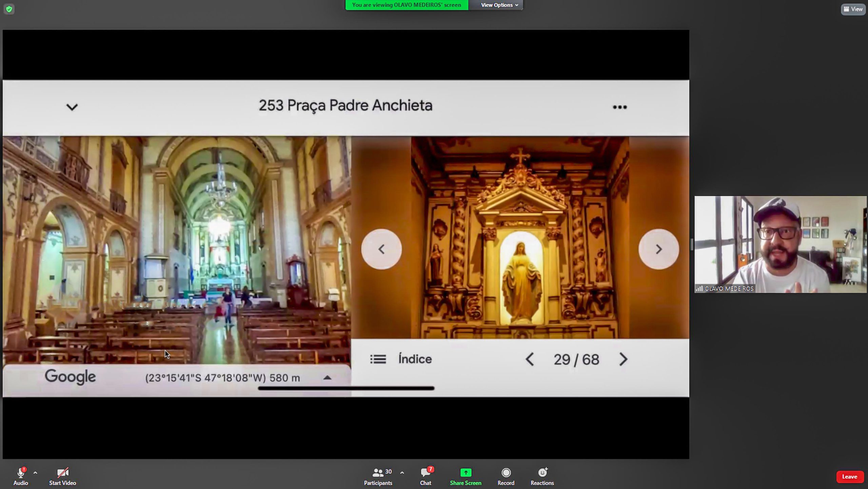
Task: Expand the coordinates bar with the up triangle
Action: (327, 378)
